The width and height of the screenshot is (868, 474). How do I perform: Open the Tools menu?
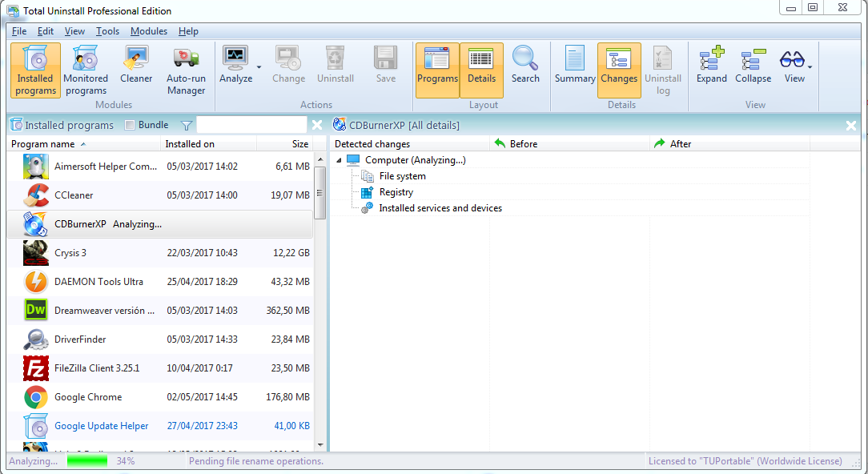[107, 31]
